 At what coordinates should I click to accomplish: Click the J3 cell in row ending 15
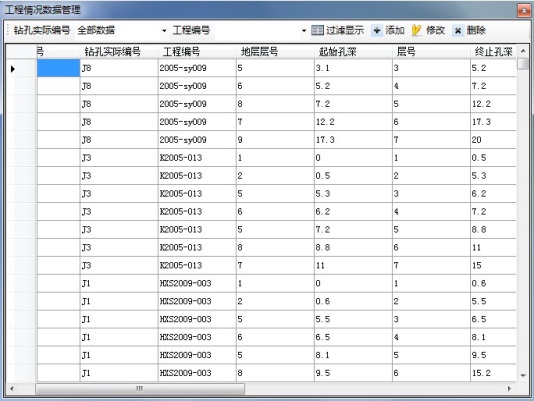point(119,265)
